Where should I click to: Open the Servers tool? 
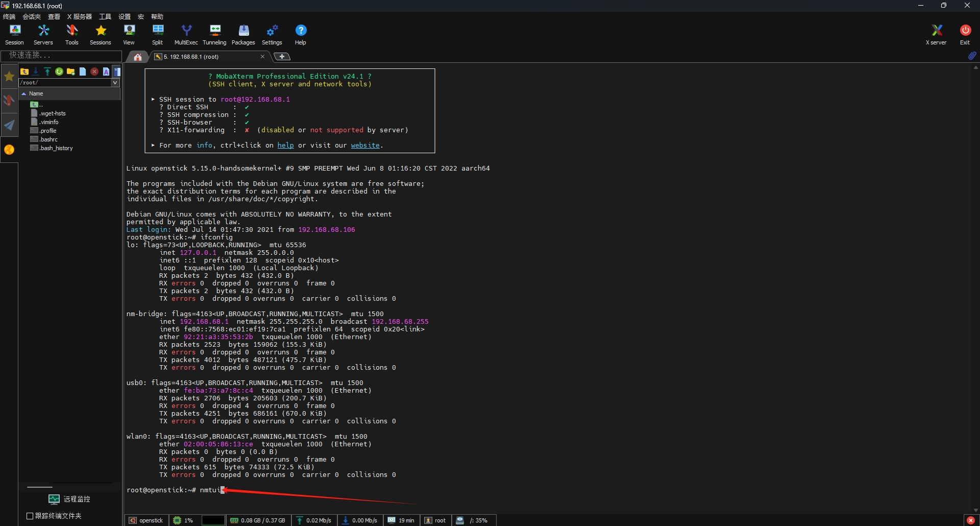click(43, 35)
